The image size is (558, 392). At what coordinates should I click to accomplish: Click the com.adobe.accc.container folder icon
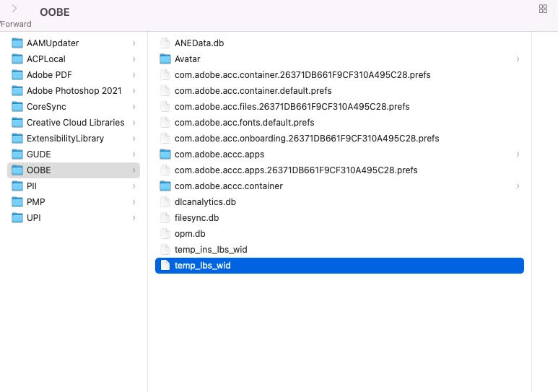point(165,186)
